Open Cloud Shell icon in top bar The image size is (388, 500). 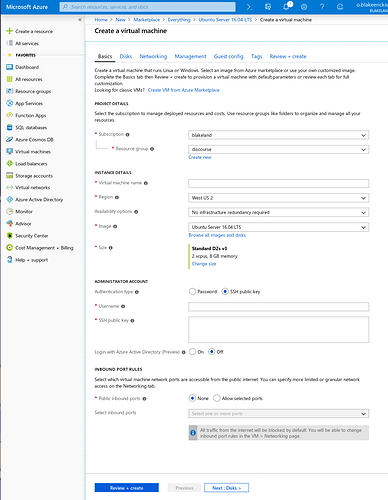click(250, 7)
